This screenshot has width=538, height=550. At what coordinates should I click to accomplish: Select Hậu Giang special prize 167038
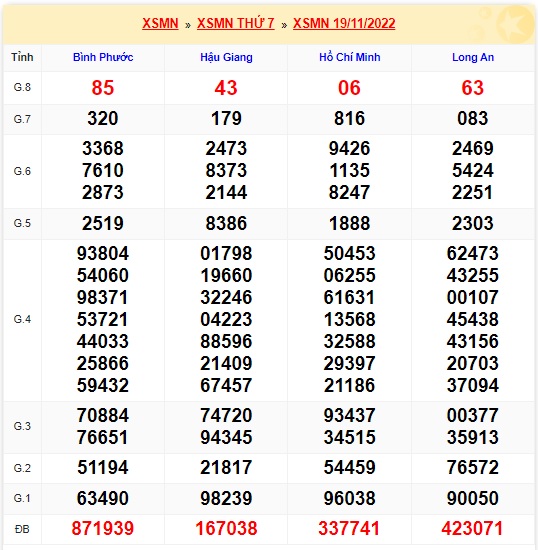pyautogui.click(x=226, y=529)
